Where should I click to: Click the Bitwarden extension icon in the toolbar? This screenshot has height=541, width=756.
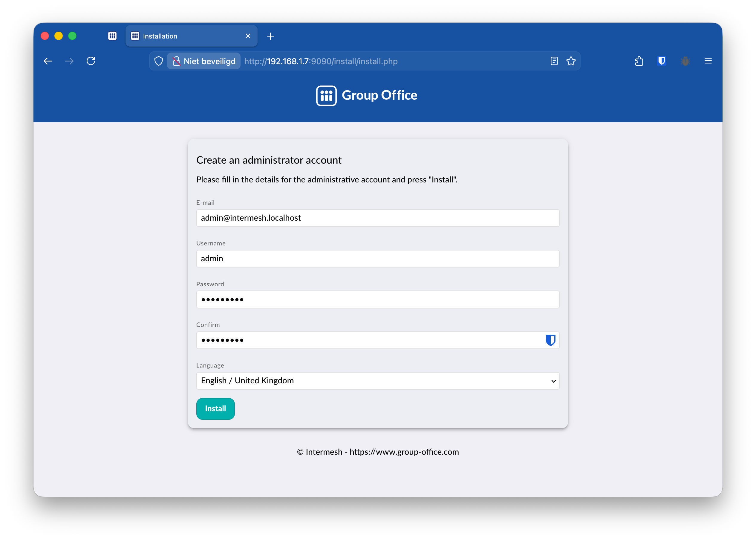[x=662, y=61]
